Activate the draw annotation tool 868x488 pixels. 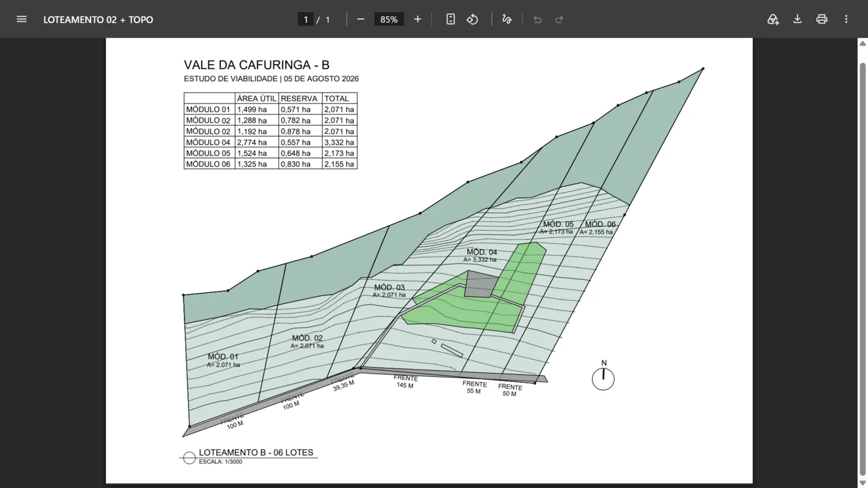[x=507, y=19]
